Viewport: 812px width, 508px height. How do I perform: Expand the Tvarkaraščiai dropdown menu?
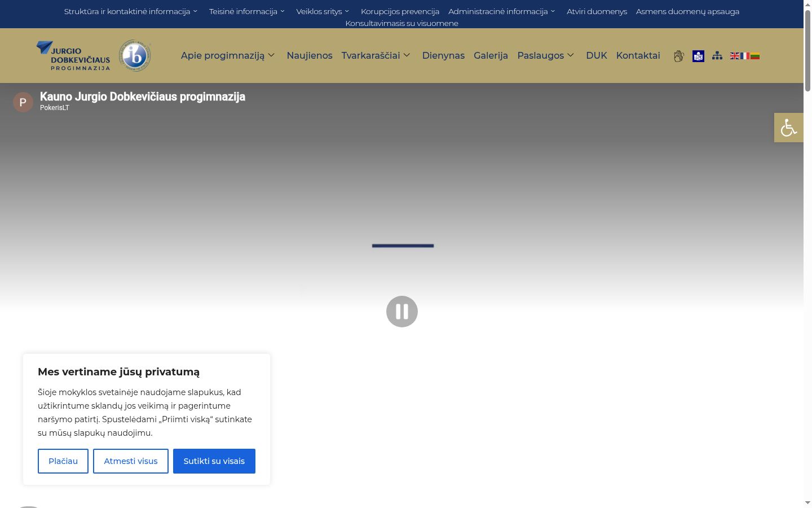click(376, 55)
